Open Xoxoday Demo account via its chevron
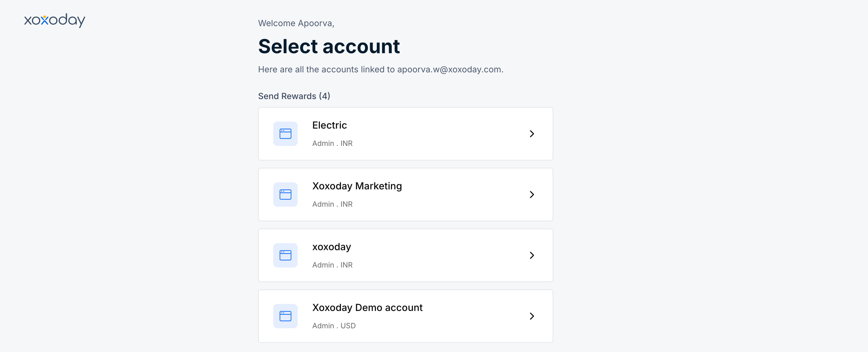868x352 pixels. point(532,316)
